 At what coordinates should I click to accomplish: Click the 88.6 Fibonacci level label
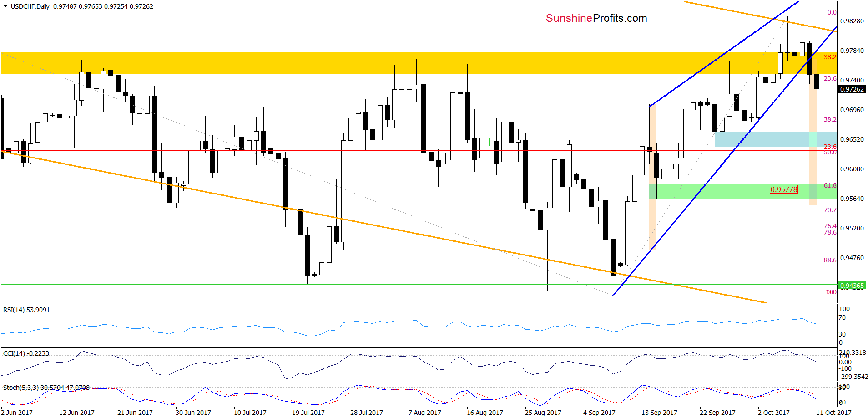pos(830,260)
